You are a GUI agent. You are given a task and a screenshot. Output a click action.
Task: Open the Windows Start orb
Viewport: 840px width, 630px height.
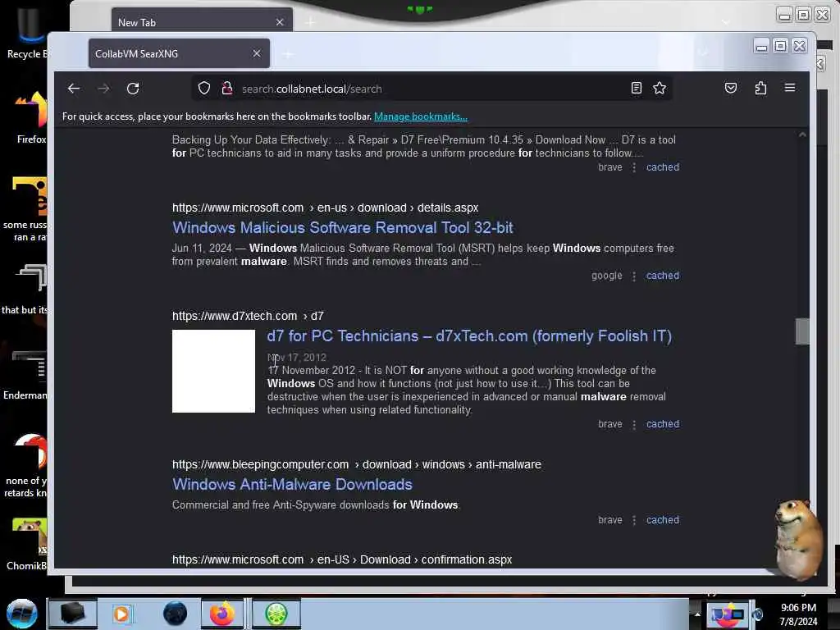22,614
